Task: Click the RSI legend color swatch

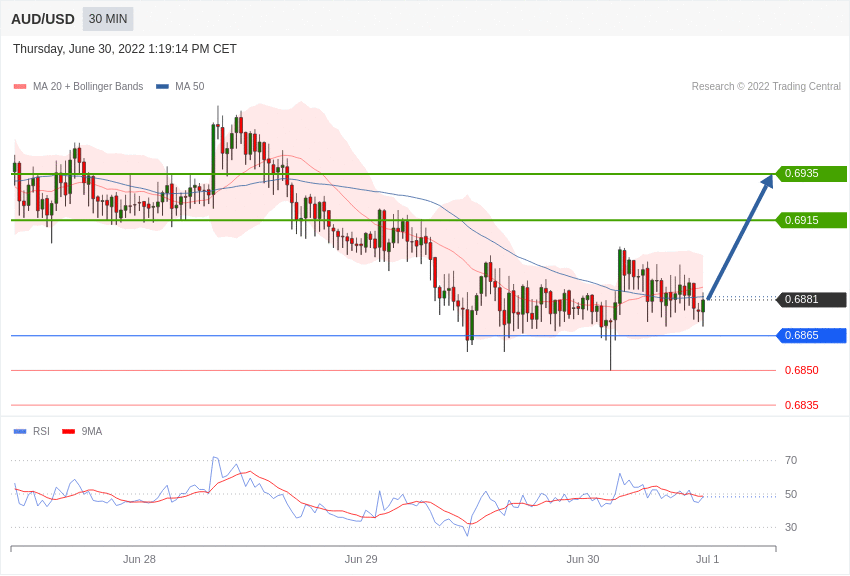Action: pyautogui.click(x=20, y=431)
